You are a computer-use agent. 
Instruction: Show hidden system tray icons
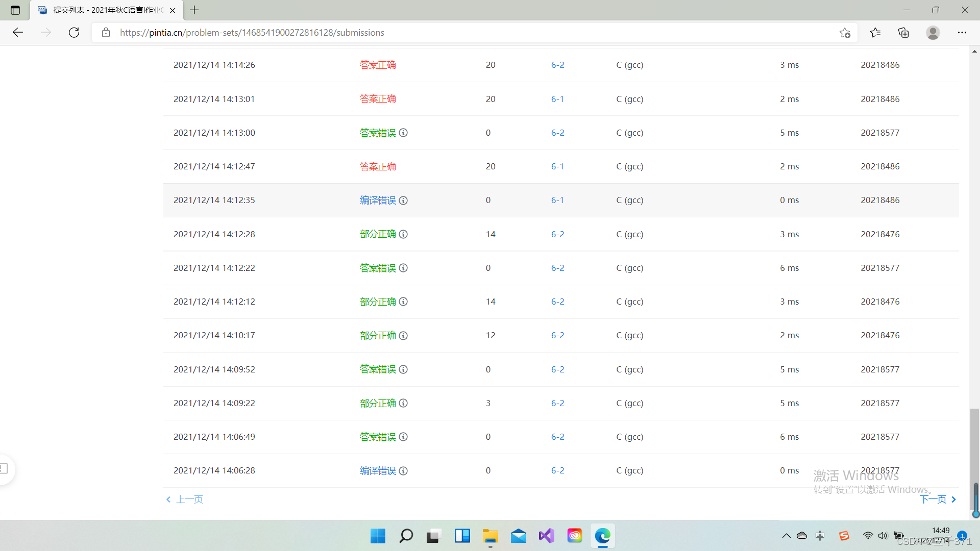[786, 536]
